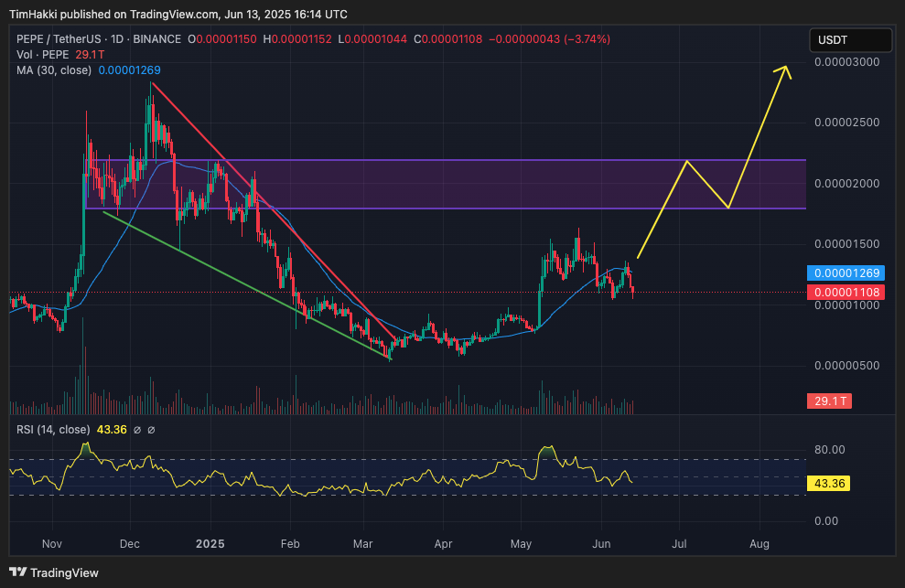Click the red 0.00001108 price axis label
This screenshot has width=905, height=588.
click(x=846, y=292)
